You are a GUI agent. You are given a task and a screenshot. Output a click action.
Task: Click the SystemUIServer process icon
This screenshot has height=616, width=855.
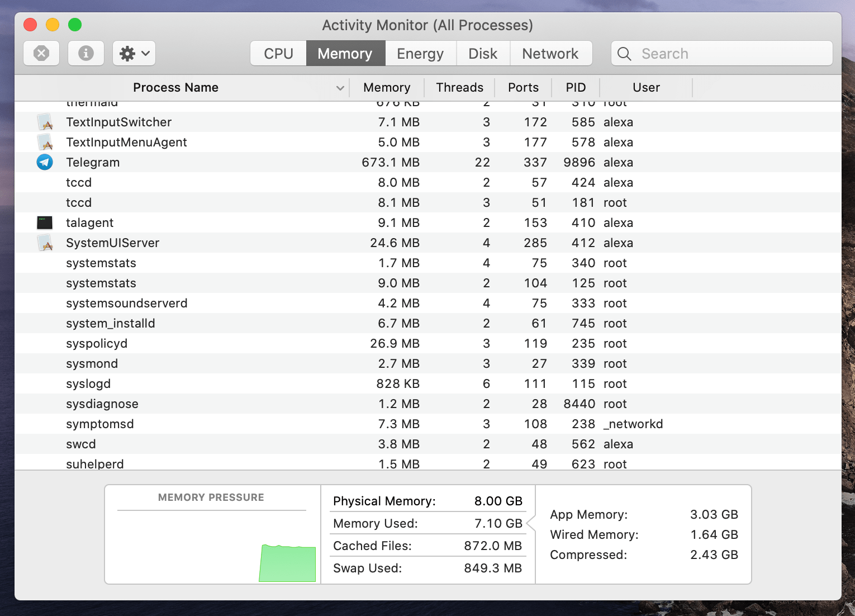tap(45, 243)
